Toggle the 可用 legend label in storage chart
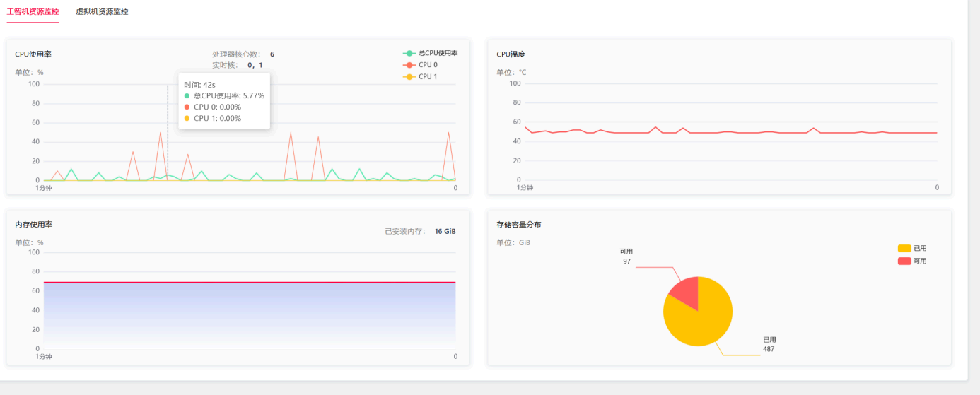Screen dimensions: 980x395 (x=920, y=261)
